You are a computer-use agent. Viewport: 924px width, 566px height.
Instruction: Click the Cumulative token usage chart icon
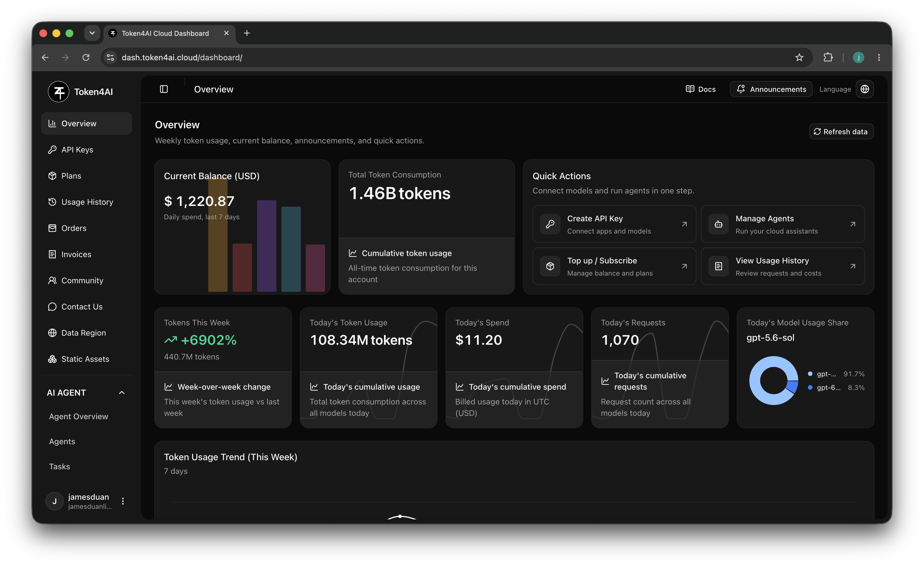tap(352, 253)
